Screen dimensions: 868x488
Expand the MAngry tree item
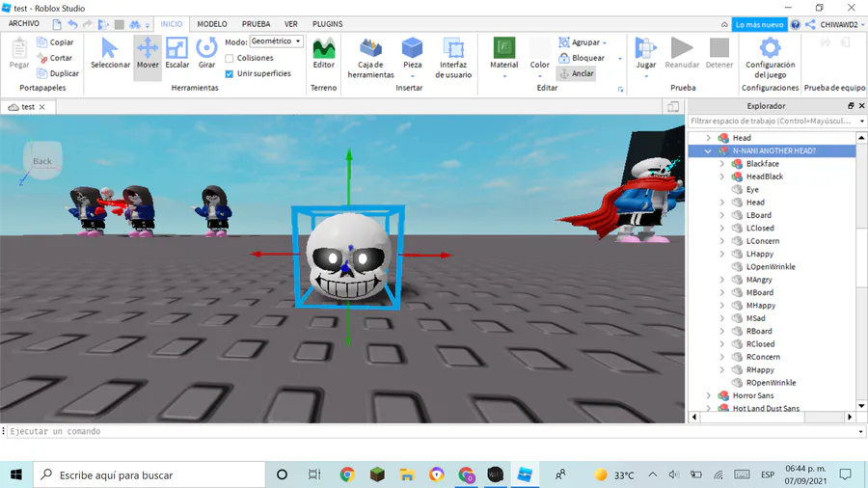(x=721, y=280)
